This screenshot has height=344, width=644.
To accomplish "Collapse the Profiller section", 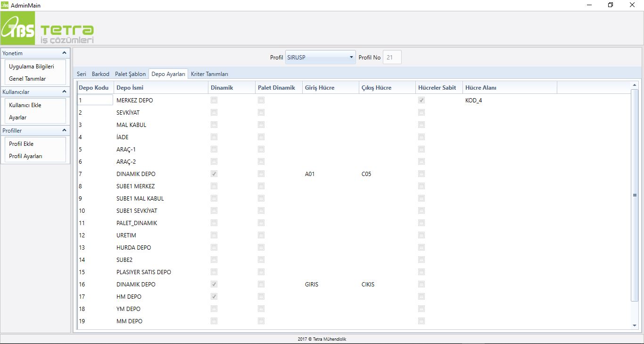I will pos(65,131).
